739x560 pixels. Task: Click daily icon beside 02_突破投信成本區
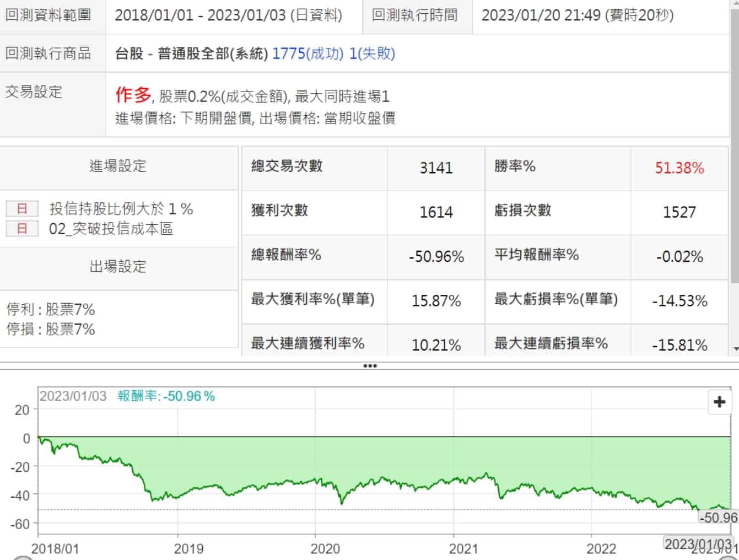point(22,228)
